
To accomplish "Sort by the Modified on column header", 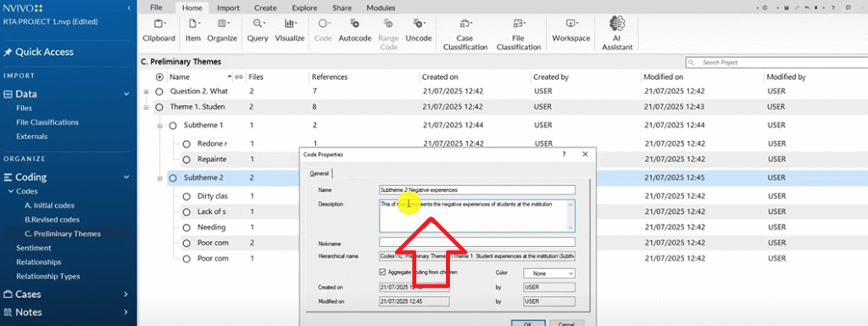I will [664, 77].
